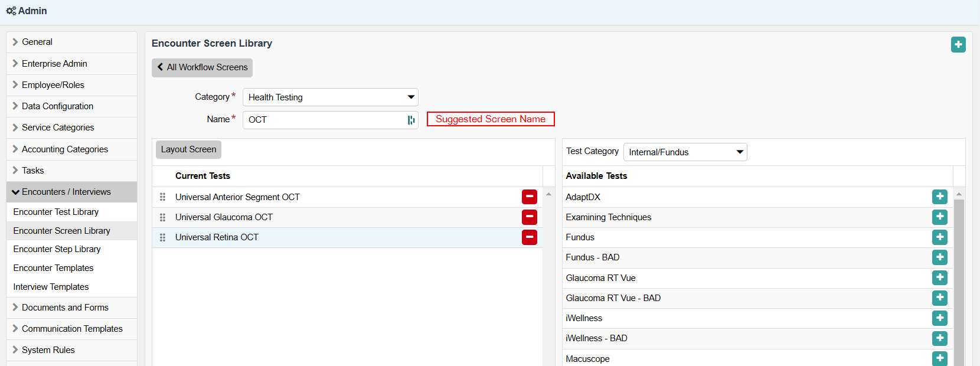
Task: Add Glaucoma RT Vue test
Action: 939,277
